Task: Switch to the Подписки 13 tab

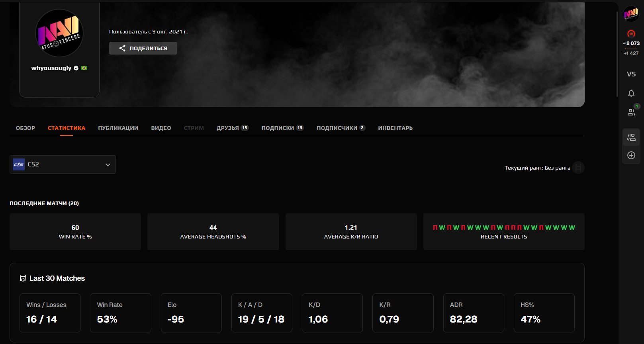Action: [282, 128]
